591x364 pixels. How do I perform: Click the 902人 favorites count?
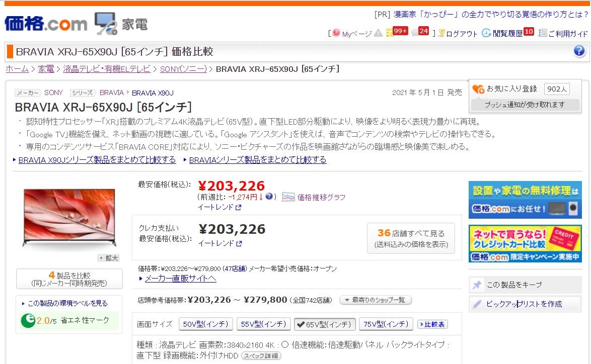[x=557, y=89]
